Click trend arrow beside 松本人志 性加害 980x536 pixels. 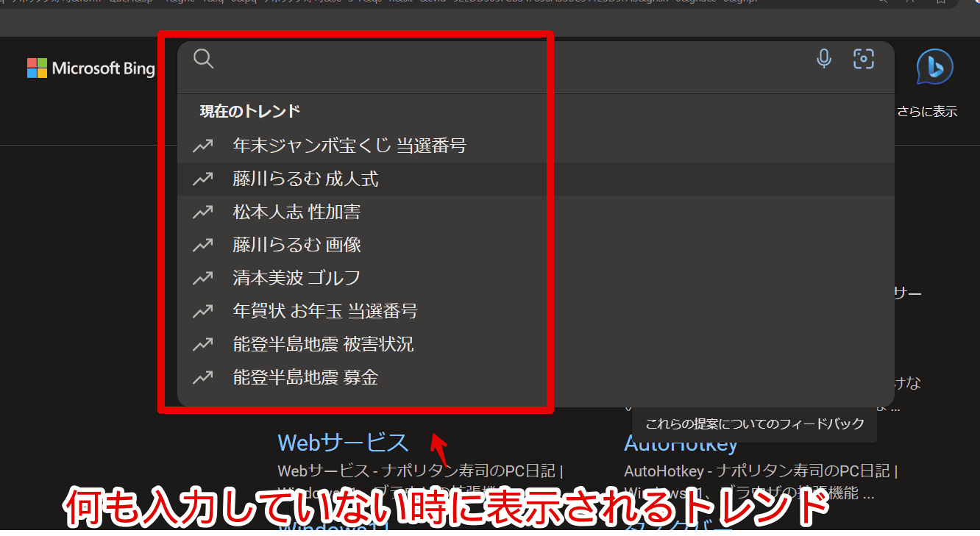pyautogui.click(x=202, y=212)
